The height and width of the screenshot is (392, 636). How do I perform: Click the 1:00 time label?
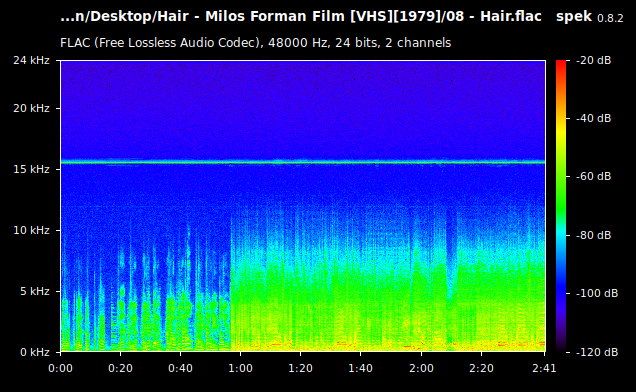(x=241, y=368)
